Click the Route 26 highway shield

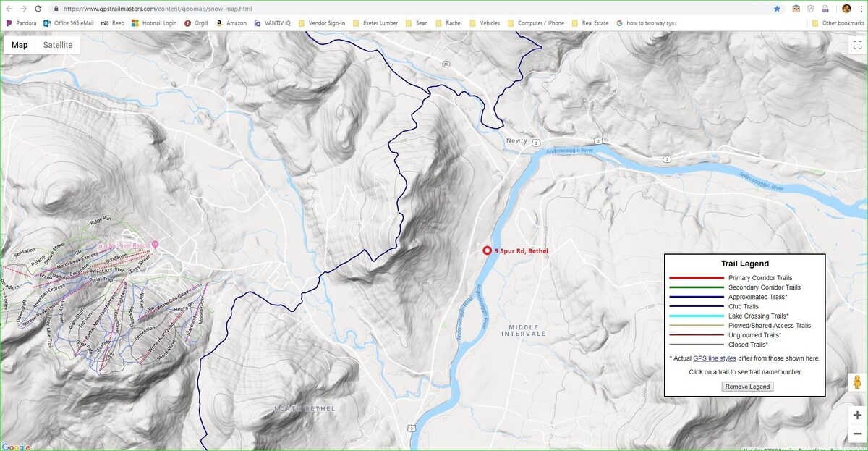coord(446,64)
